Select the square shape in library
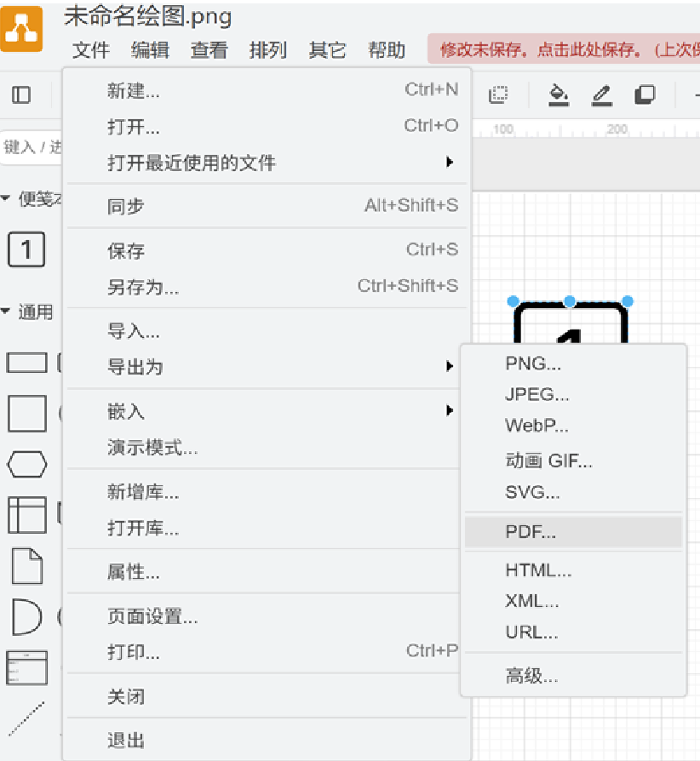The width and height of the screenshot is (700, 761). coord(27,414)
